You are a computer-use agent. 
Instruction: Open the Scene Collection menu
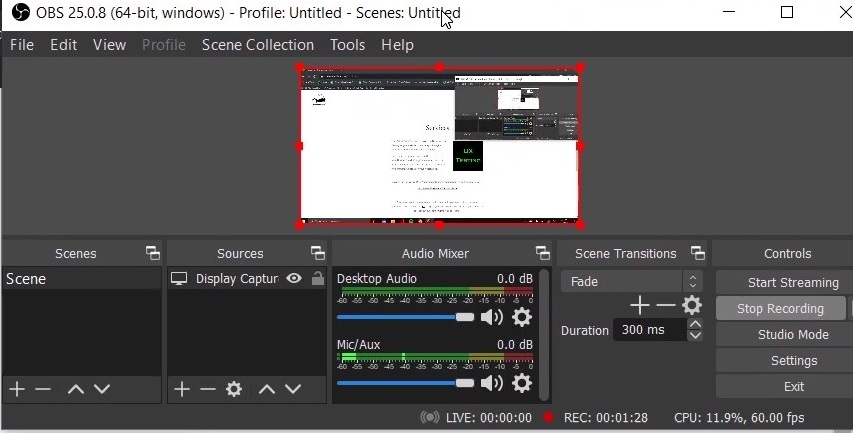click(x=257, y=45)
